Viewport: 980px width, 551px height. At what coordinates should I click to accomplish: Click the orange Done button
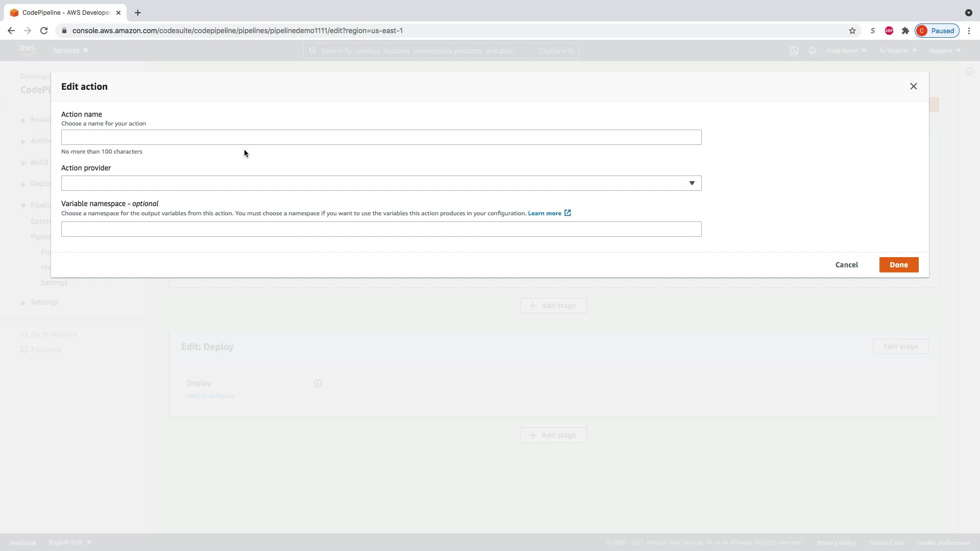(x=898, y=265)
